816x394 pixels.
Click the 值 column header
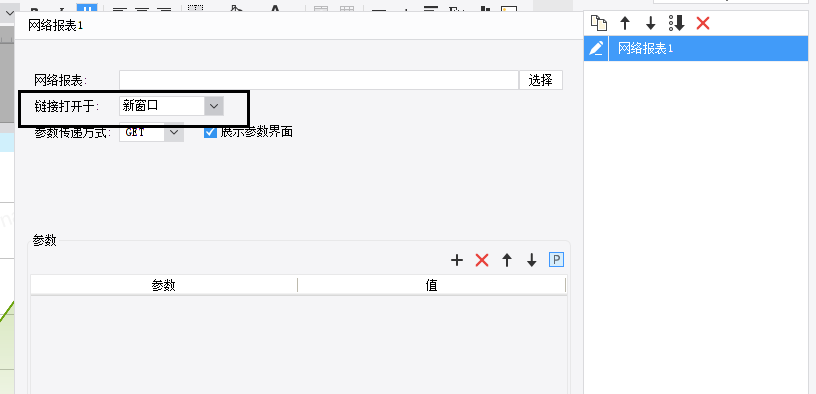431,285
